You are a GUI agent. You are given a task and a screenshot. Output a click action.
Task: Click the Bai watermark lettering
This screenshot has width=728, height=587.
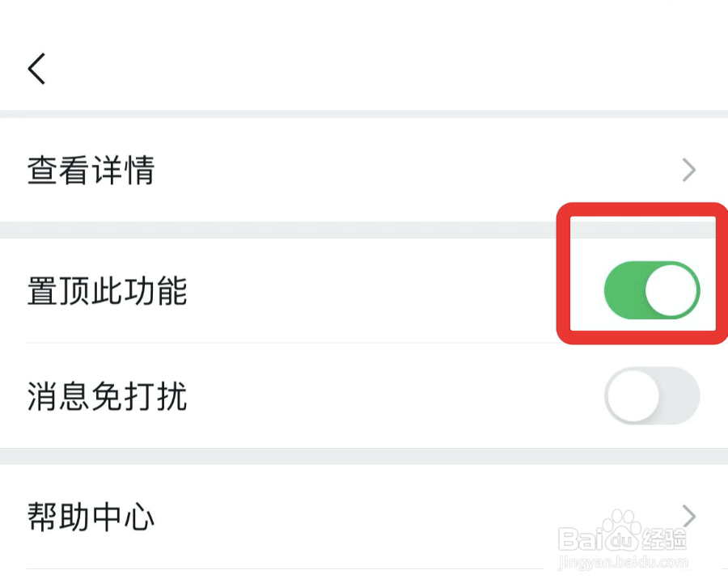[x=580, y=539]
